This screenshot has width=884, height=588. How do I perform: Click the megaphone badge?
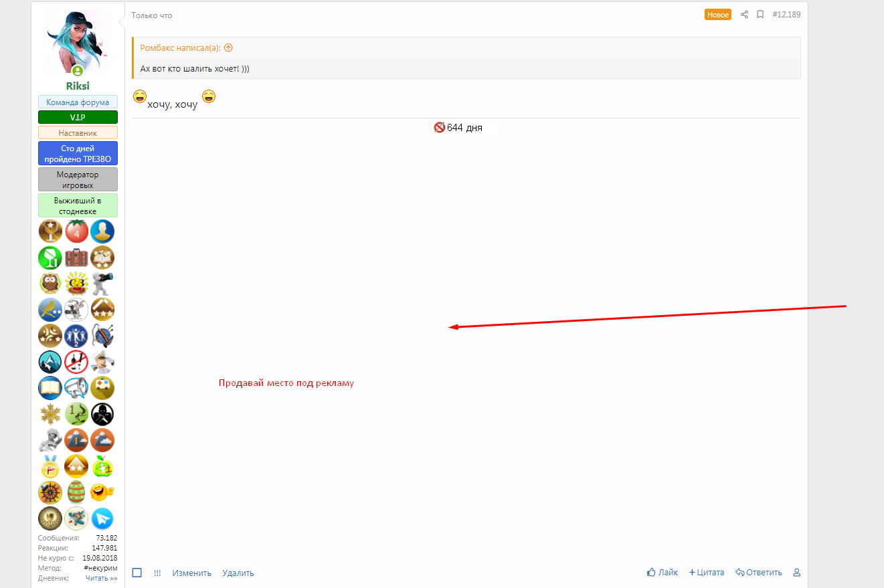[x=77, y=388]
